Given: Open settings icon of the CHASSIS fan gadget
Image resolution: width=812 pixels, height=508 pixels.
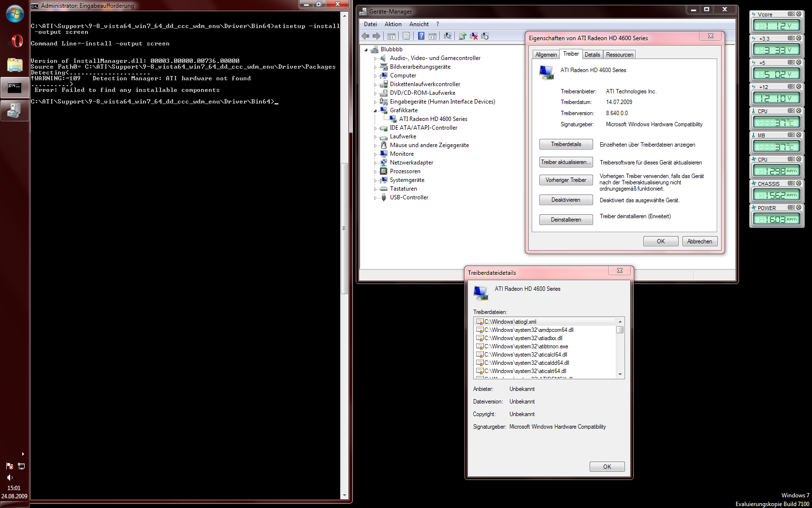Looking at the screenshot, I should pos(791,183).
